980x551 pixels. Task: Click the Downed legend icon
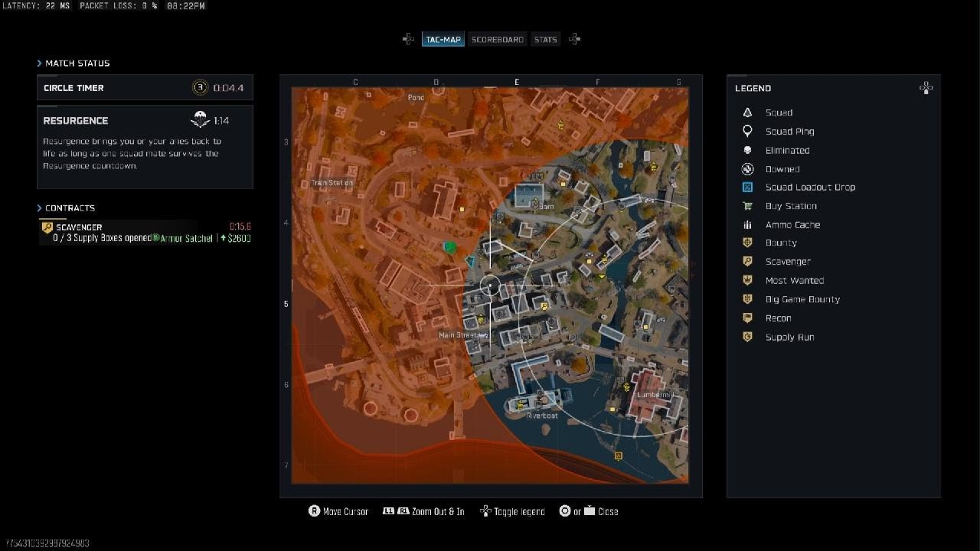(747, 169)
